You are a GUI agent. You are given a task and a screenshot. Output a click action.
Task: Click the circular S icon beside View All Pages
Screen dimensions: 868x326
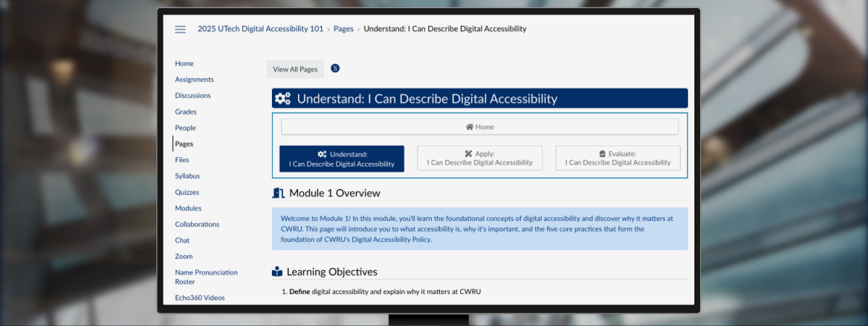(335, 68)
